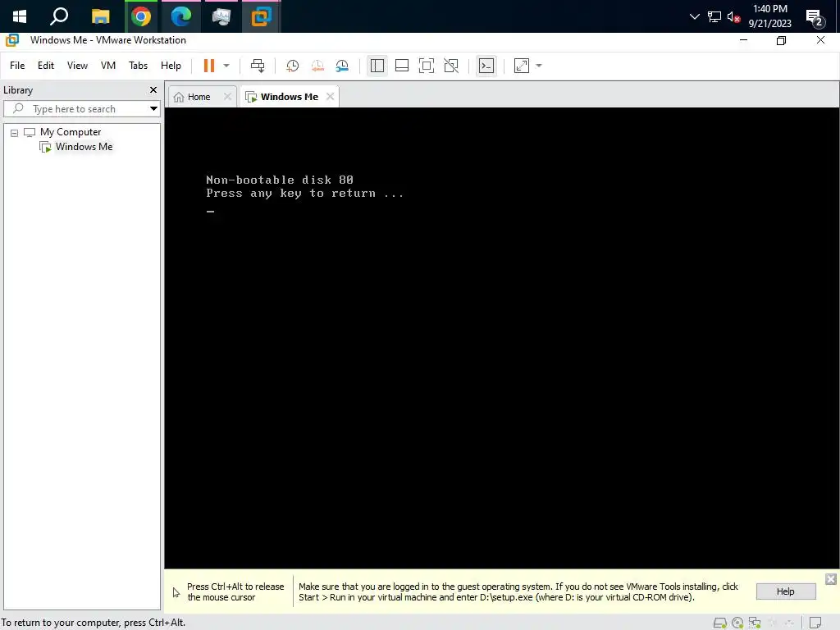The image size is (840, 630).
Task: Close the Home tab
Action: tap(228, 97)
